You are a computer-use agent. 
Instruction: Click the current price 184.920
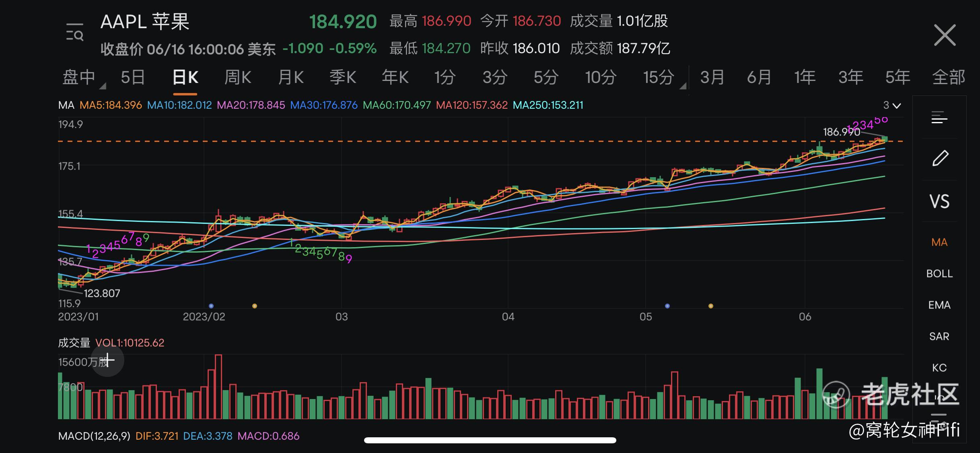[343, 22]
